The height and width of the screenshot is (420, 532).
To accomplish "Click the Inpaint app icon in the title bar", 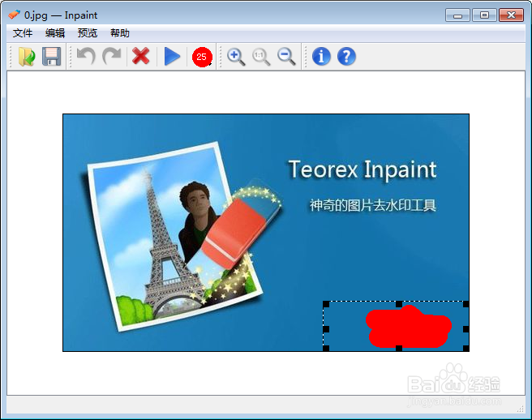I will pyautogui.click(x=15, y=15).
